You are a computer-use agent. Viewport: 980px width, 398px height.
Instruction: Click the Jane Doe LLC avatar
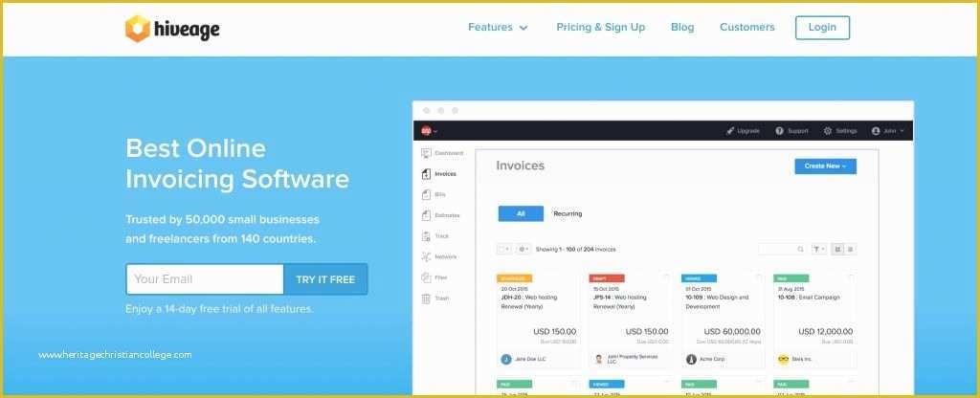point(506,360)
